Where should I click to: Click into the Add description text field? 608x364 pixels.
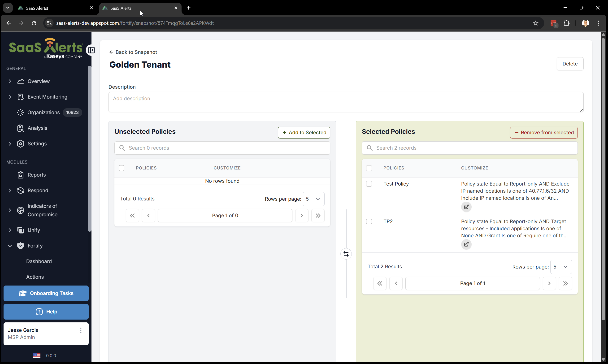(x=346, y=102)
